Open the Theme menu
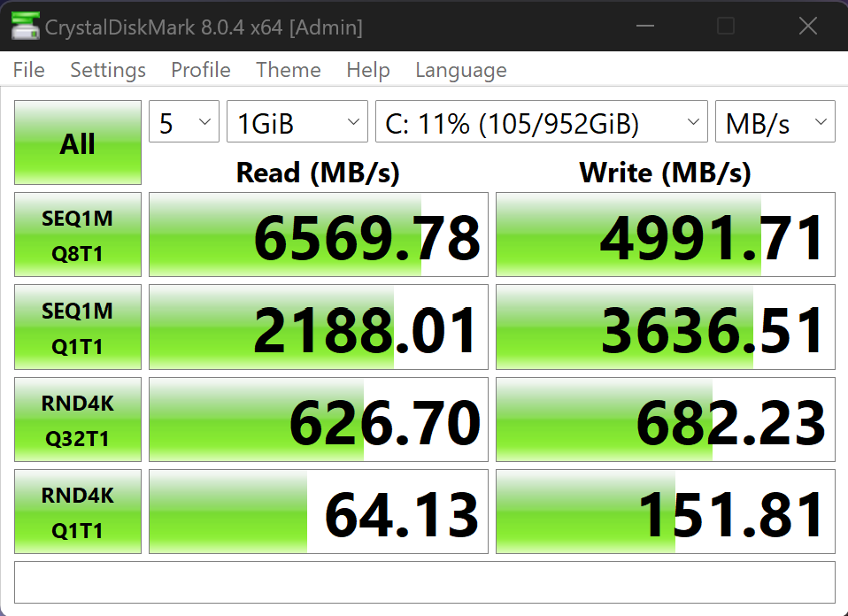848x616 pixels. [289, 70]
